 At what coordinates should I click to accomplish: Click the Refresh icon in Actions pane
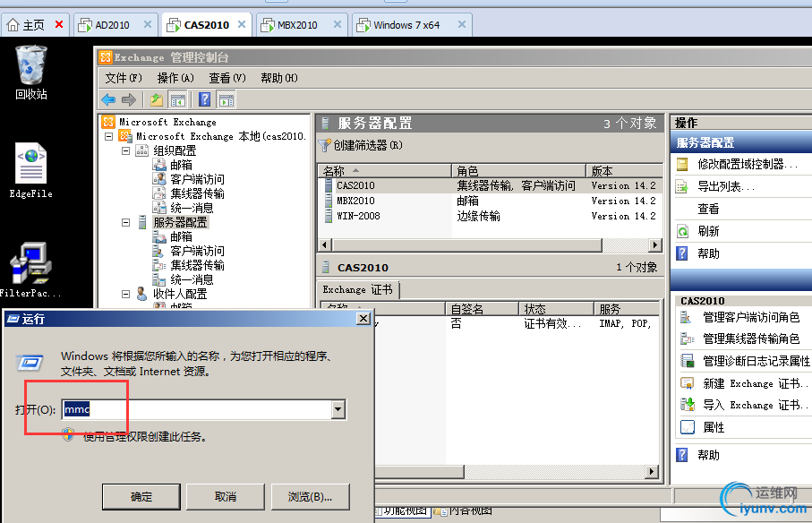pyautogui.click(x=682, y=231)
